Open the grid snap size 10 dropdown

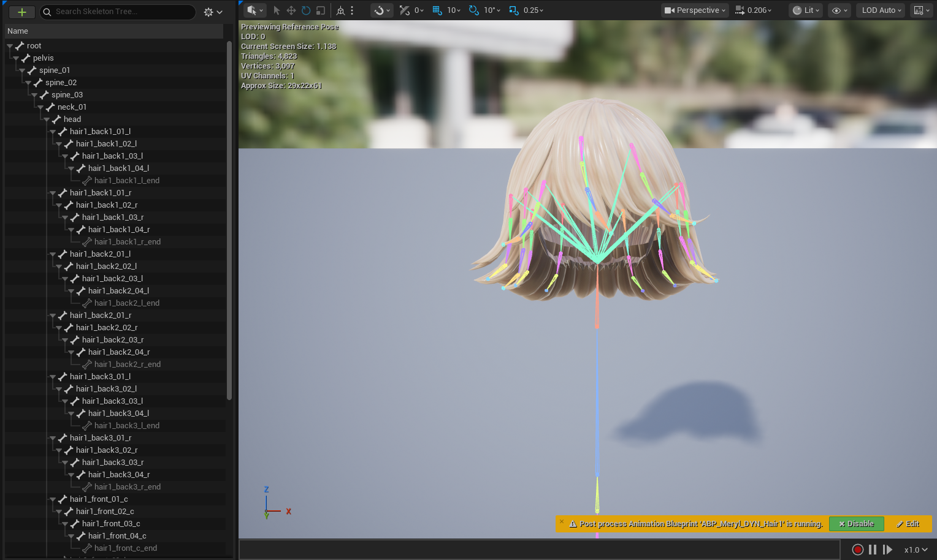point(454,10)
